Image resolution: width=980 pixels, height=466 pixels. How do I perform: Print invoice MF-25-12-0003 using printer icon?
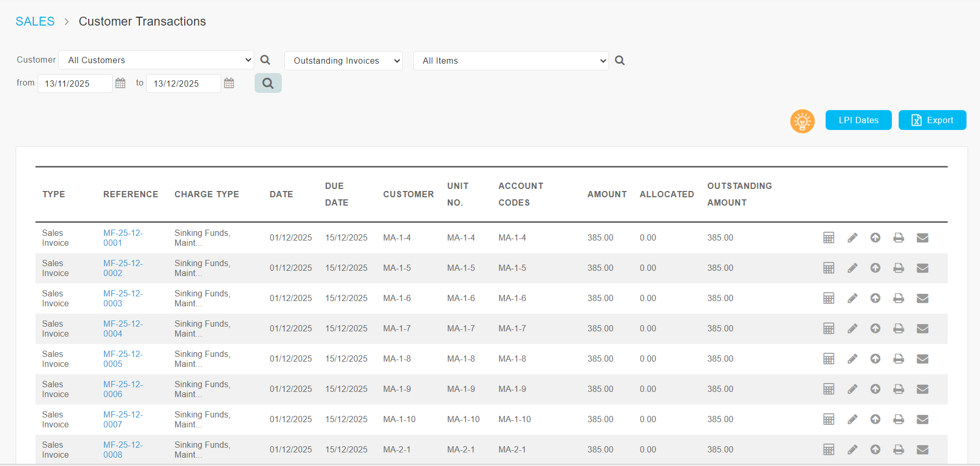[898, 298]
